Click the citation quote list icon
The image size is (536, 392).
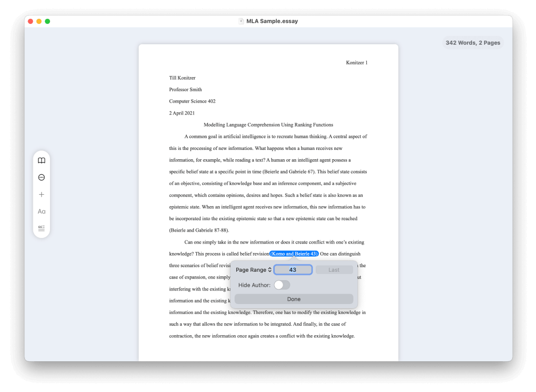pos(41,228)
